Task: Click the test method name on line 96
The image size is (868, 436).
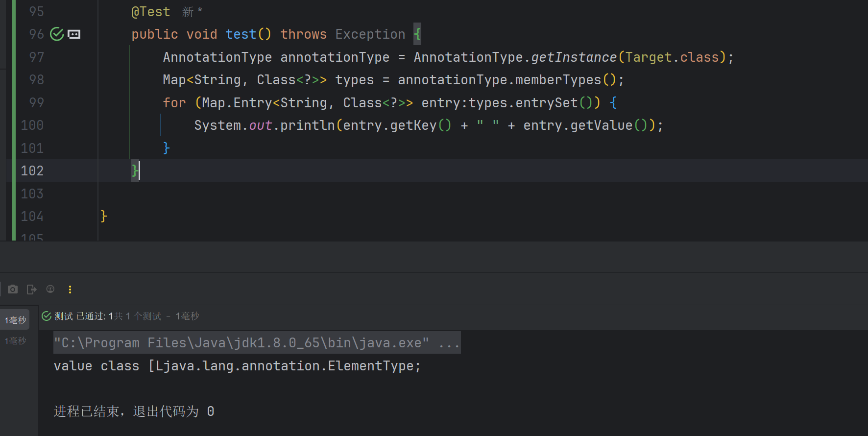Action: pyautogui.click(x=241, y=34)
